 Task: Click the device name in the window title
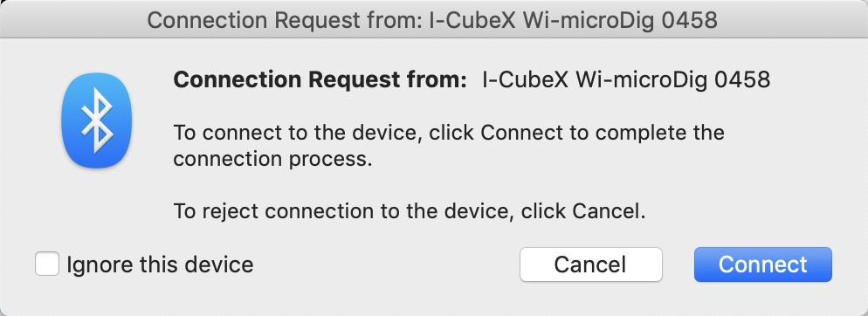point(574,20)
